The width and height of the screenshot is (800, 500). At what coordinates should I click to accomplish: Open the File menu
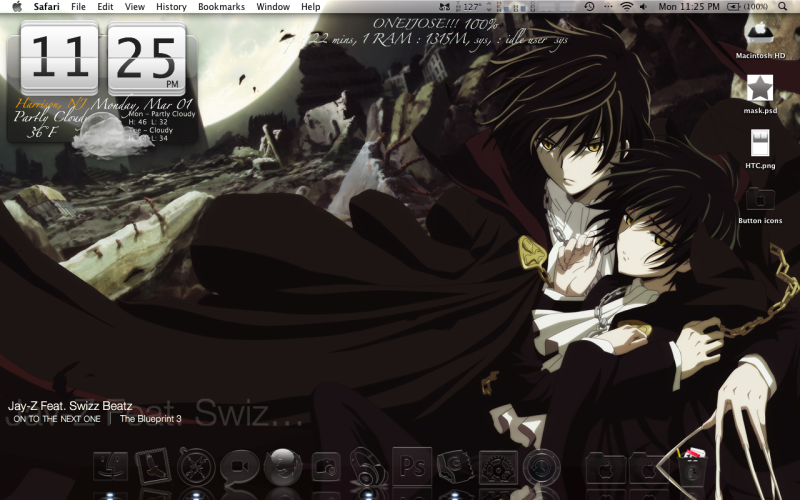[78, 7]
